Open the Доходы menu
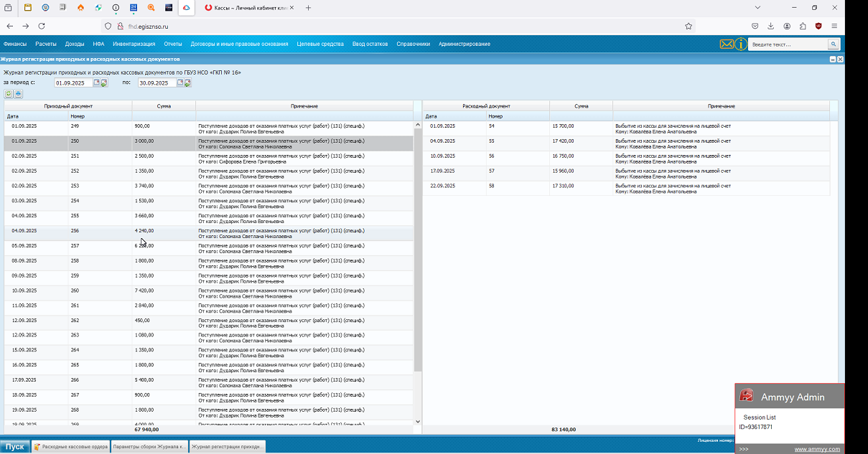 [75, 44]
